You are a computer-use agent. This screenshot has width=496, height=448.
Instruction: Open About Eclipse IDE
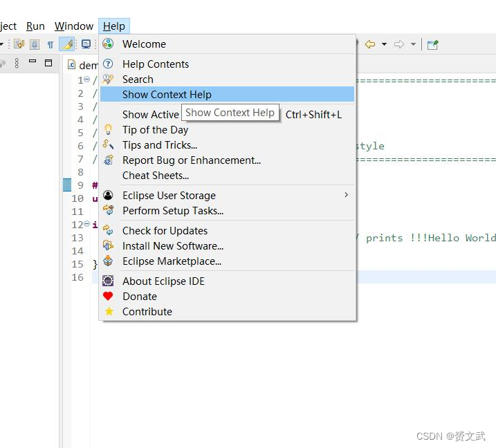click(227, 281)
